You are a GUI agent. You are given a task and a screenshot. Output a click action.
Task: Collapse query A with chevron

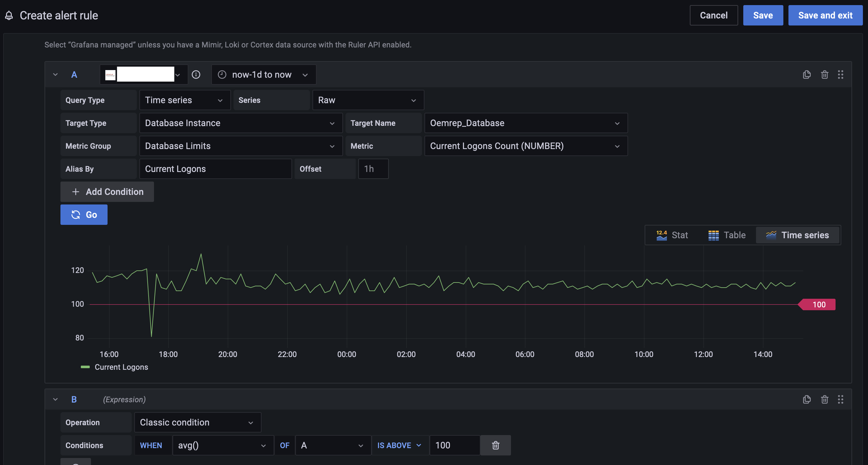(x=55, y=75)
